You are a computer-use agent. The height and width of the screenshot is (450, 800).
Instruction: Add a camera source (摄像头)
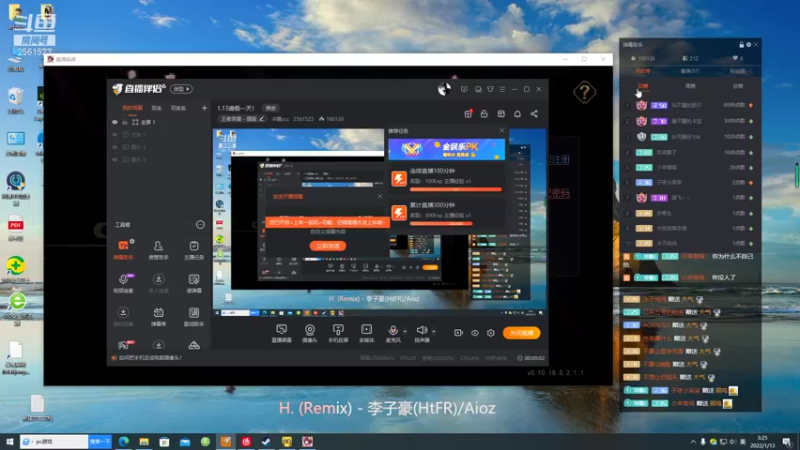(310, 333)
